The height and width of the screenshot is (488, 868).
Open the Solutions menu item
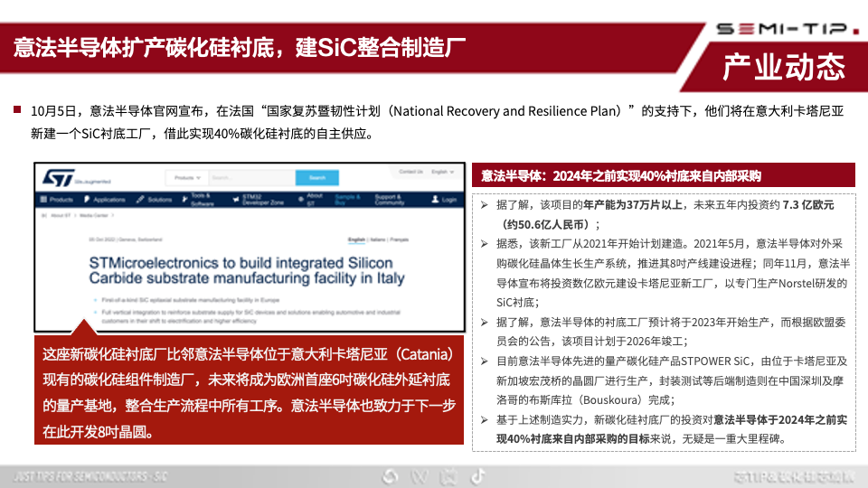click(159, 200)
